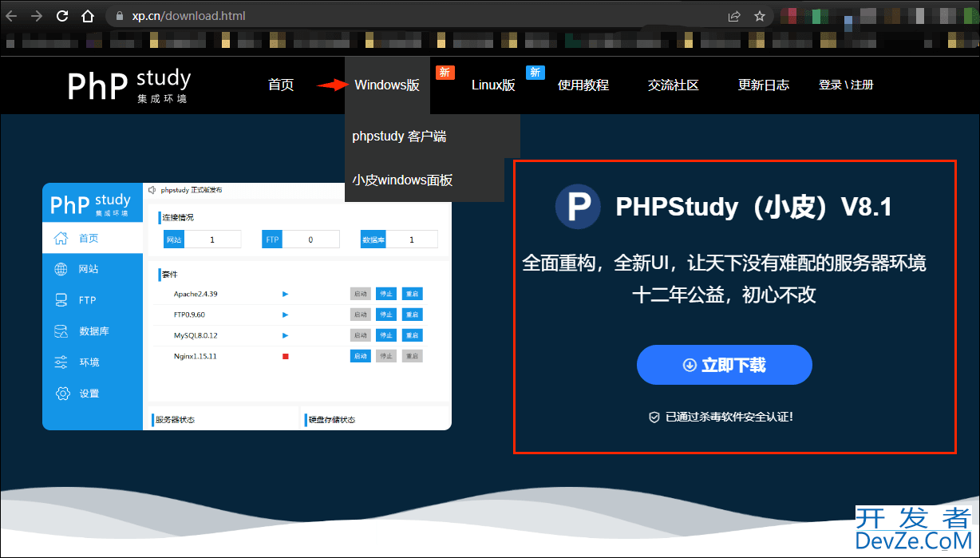Click 停止 button for Apache2.4.39
Screen dimensions: 980x558
coord(386,294)
